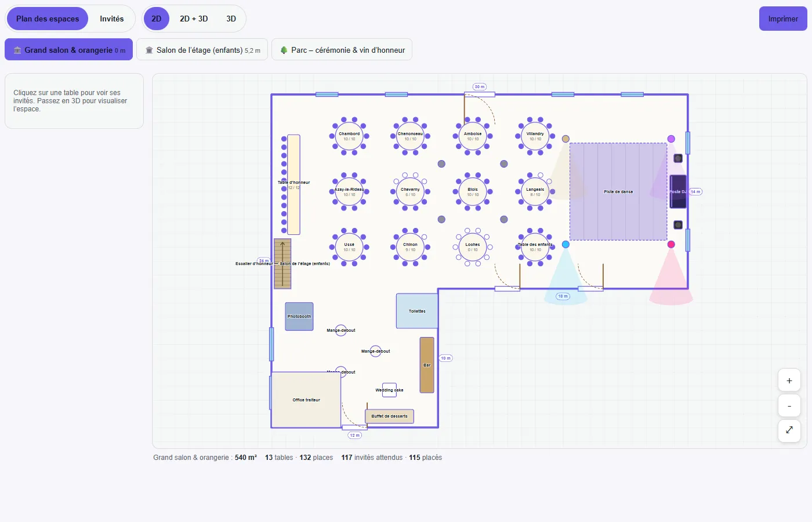Select the Ussé round table

(x=349, y=247)
